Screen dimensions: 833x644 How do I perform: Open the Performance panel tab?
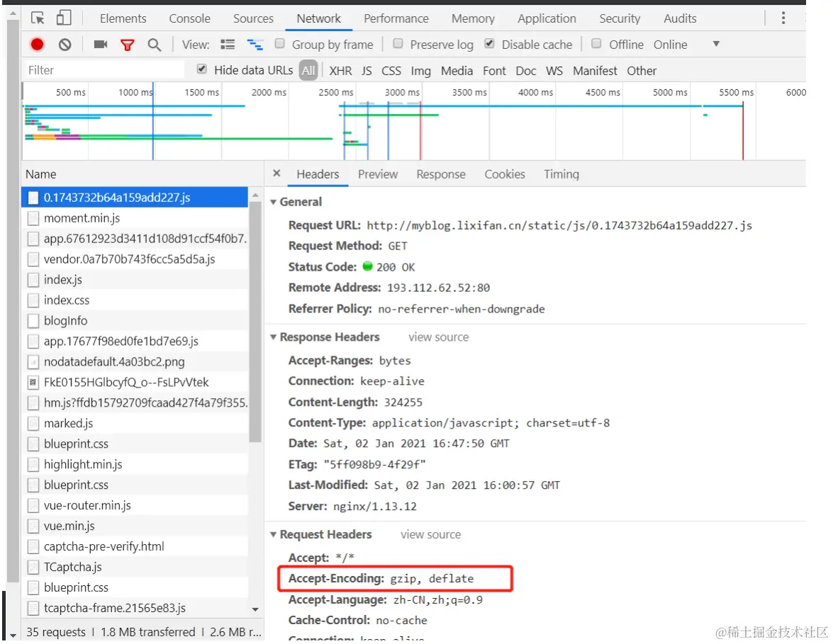click(396, 18)
